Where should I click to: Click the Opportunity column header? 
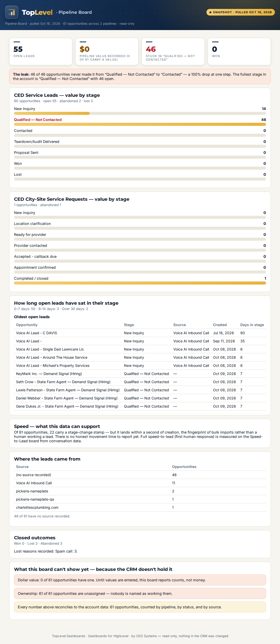27,325
